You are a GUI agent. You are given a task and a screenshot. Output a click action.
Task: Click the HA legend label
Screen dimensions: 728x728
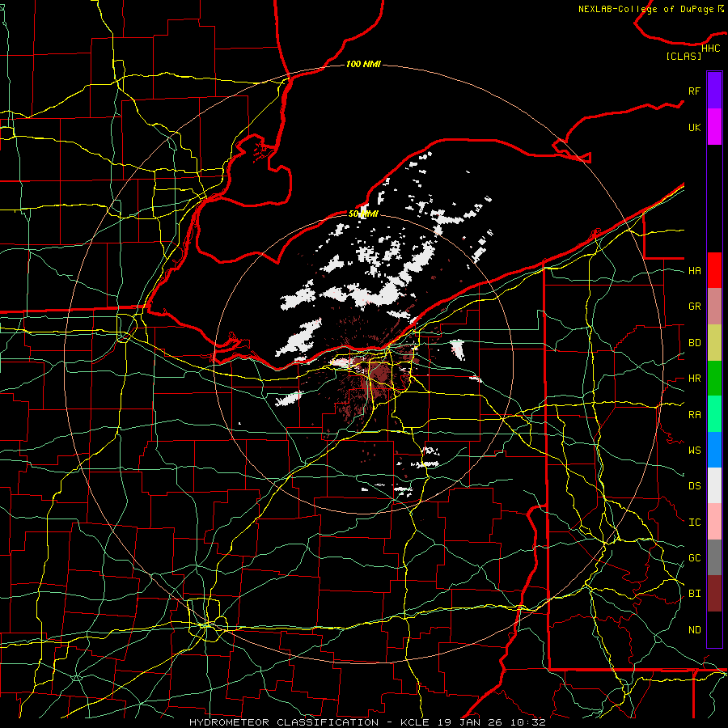coord(694,271)
